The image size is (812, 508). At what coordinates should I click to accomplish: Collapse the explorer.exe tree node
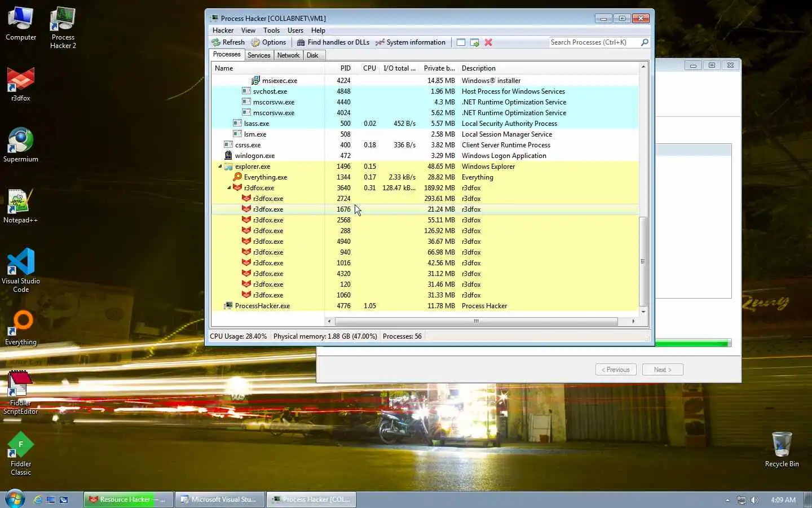(x=220, y=167)
